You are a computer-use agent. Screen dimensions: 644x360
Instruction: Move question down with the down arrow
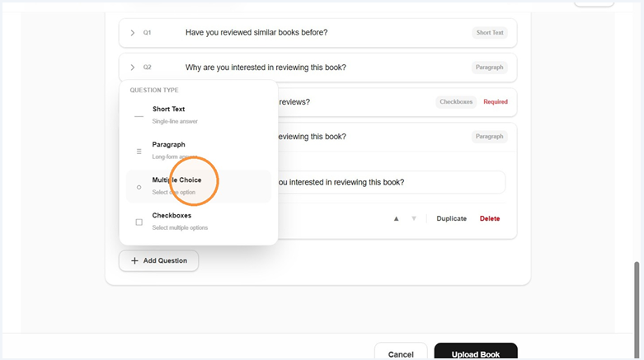414,218
